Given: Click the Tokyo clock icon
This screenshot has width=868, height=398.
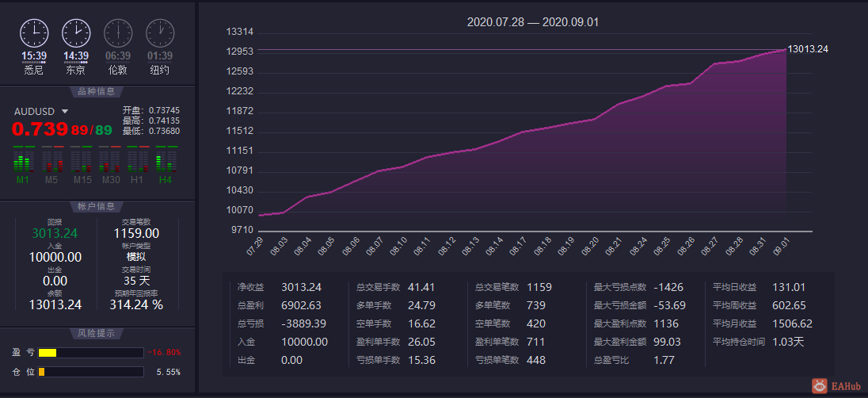Looking at the screenshot, I should point(76,33).
